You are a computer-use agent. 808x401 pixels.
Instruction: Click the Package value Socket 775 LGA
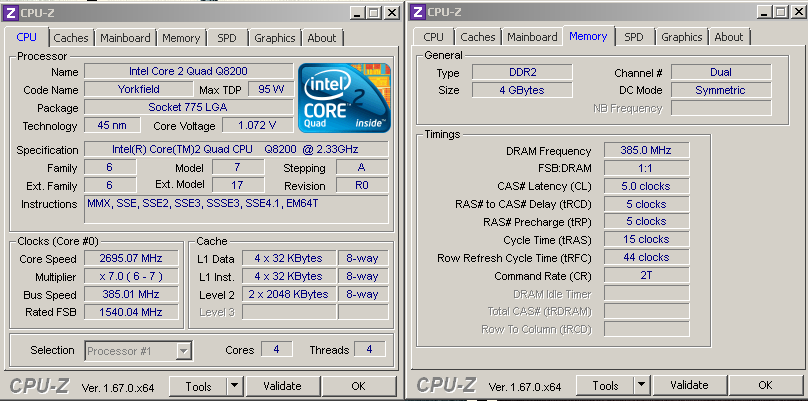pos(189,107)
